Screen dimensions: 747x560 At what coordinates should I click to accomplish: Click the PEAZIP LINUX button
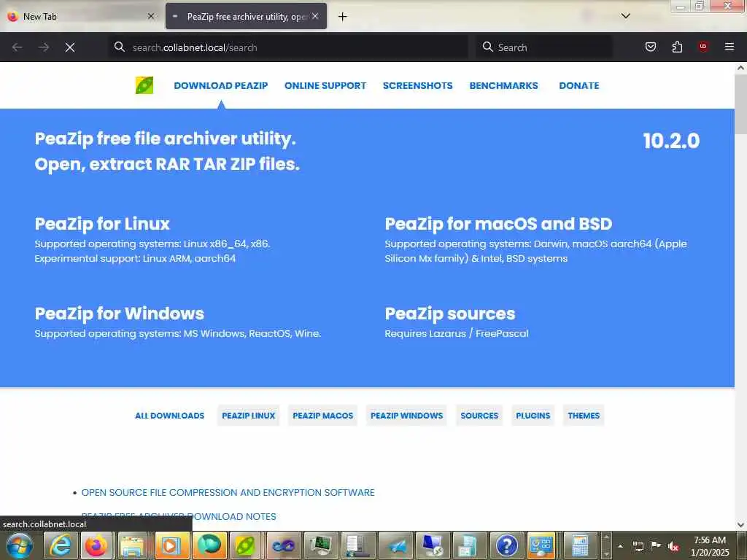(248, 415)
